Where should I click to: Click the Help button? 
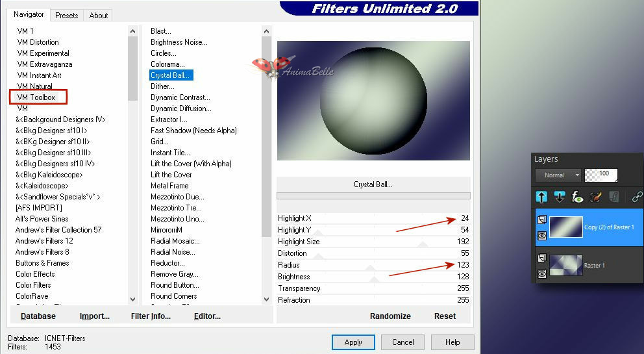(452, 342)
